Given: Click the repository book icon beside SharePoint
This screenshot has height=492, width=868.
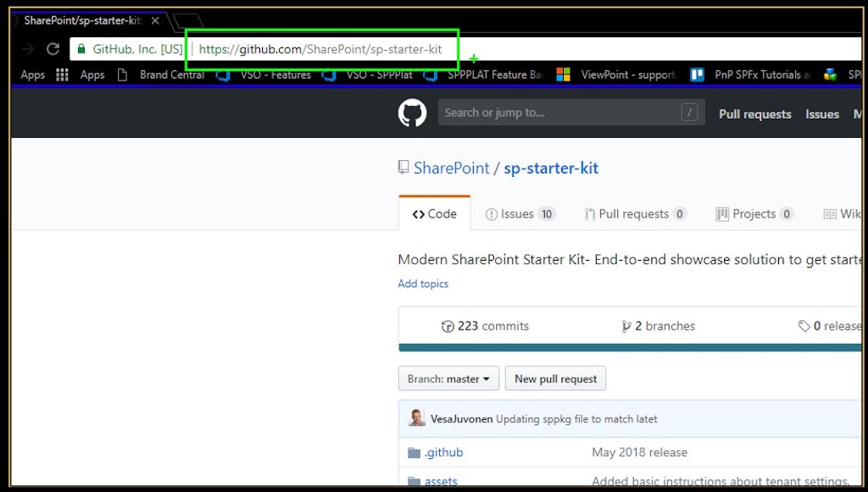Looking at the screenshot, I should 403,167.
